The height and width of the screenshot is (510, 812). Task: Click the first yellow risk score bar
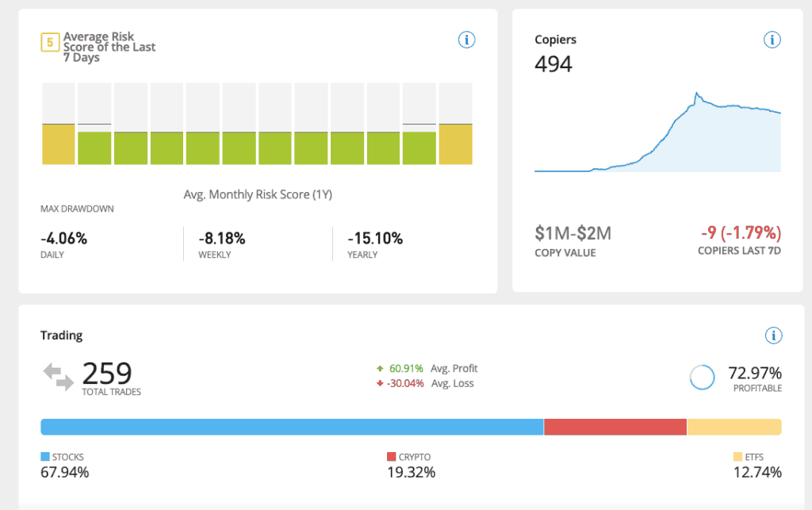click(58, 144)
